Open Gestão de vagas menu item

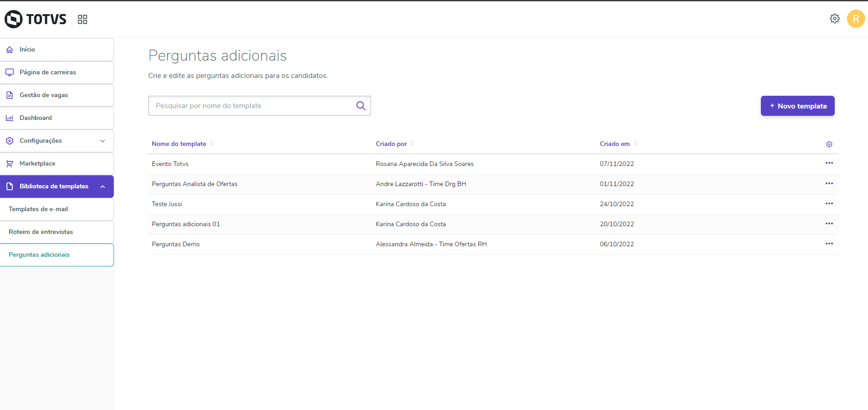click(x=57, y=95)
